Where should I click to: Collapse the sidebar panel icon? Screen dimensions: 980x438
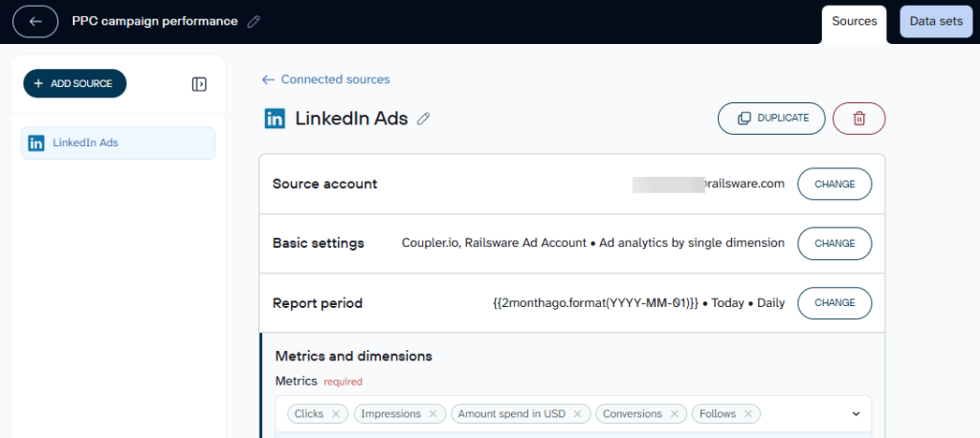pyautogui.click(x=199, y=84)
